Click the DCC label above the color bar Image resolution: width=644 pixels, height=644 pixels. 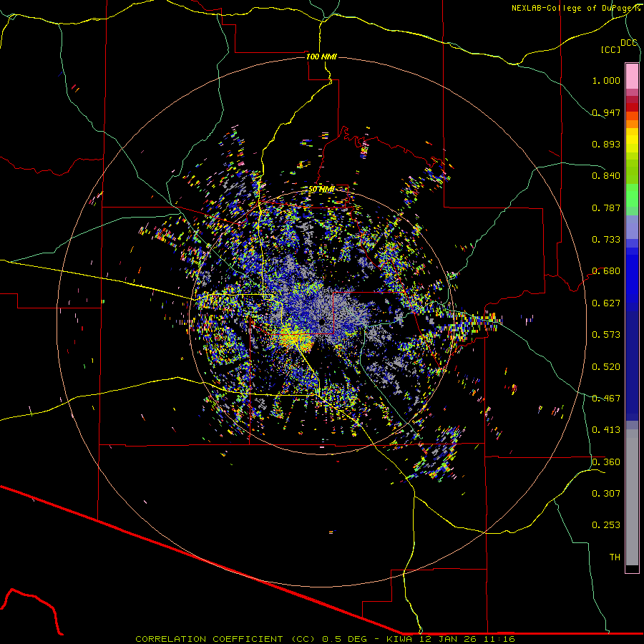tap(629, 43)
